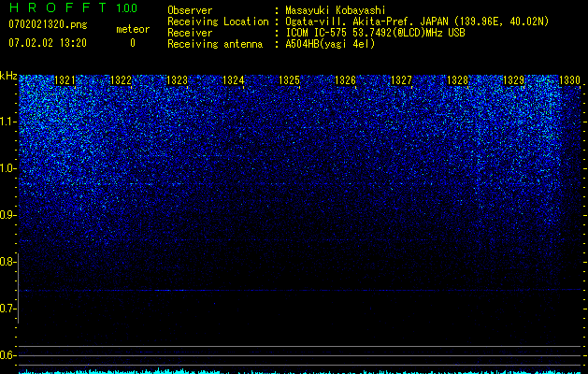Click the 1330 time marker
This screenshot has width=588, height=374.
569,80
